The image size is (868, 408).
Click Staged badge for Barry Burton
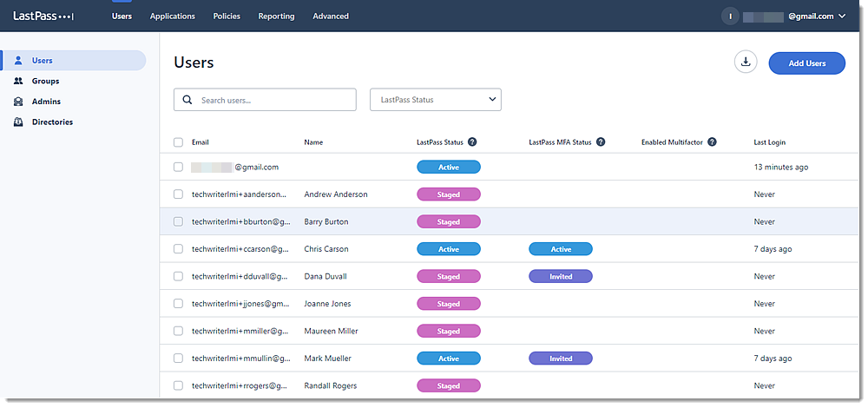coord(449,221)
